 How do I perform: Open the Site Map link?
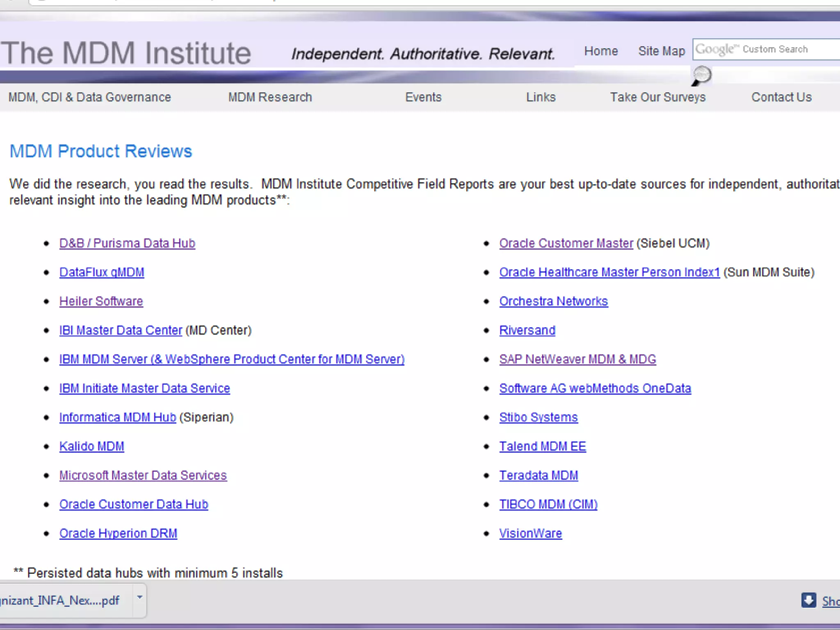(662, 51)
